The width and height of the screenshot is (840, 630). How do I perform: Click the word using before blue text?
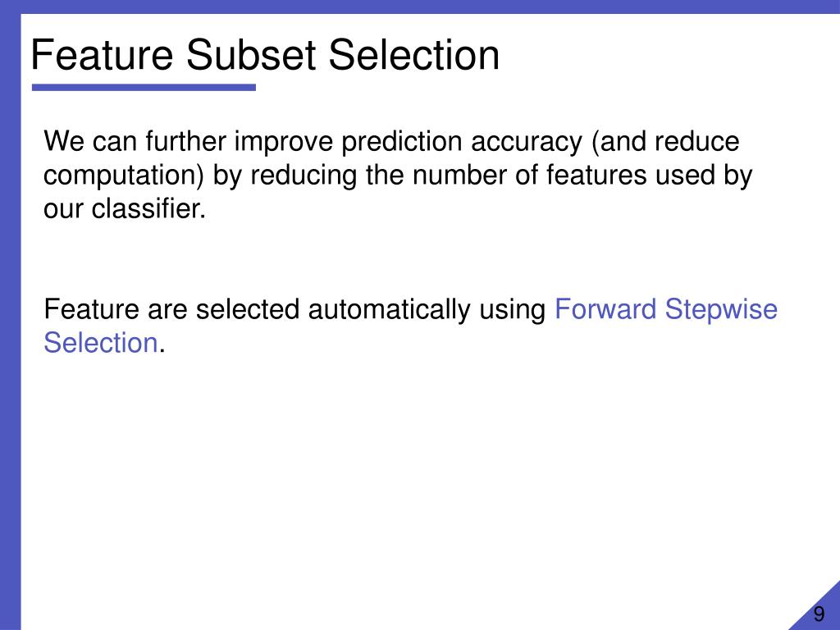pos(512,310)
